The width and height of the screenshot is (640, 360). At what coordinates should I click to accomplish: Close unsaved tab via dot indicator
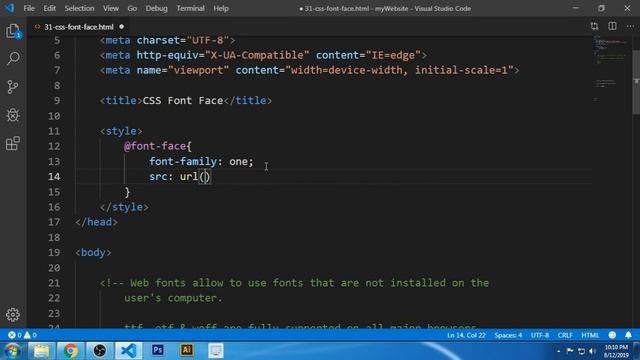pos(122,27)
